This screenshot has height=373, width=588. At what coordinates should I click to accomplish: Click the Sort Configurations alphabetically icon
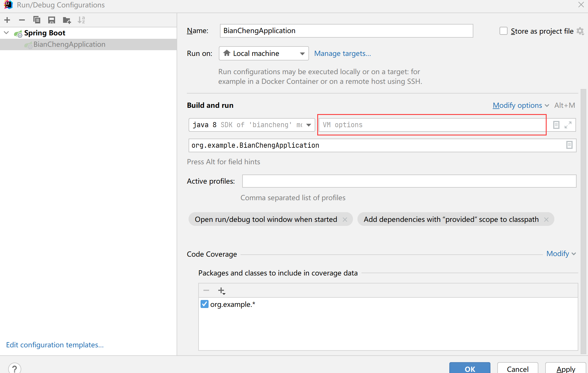81,20
